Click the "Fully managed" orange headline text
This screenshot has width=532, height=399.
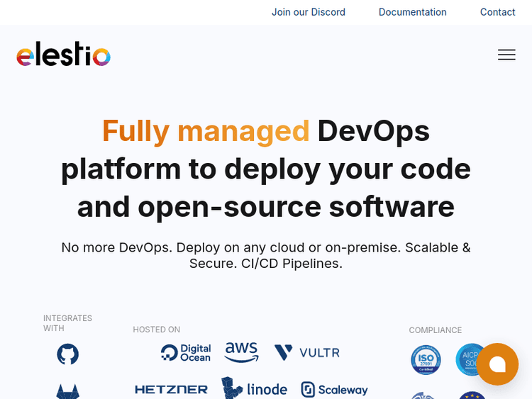tap(206, 131)
